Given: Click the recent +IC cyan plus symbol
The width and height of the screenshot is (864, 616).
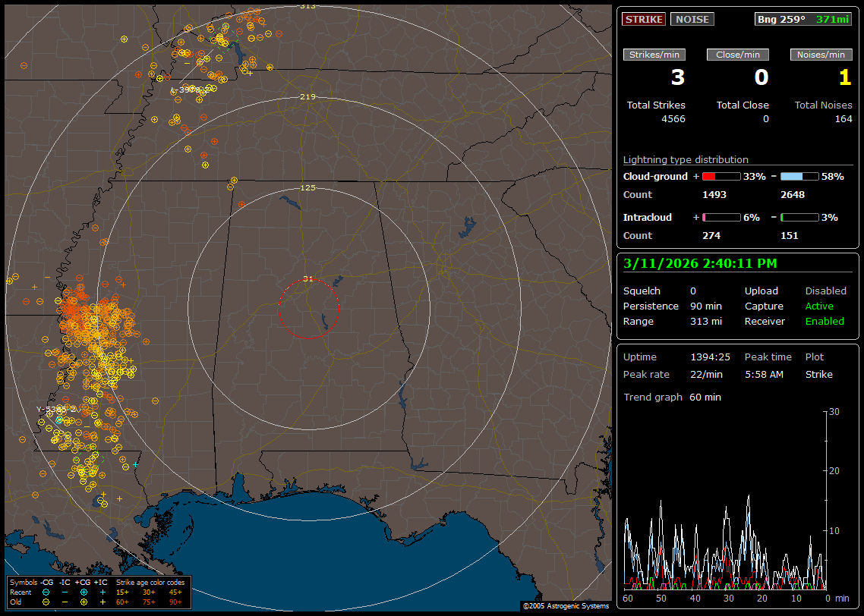Looking at the screenshot, I should tap(102, 592).
